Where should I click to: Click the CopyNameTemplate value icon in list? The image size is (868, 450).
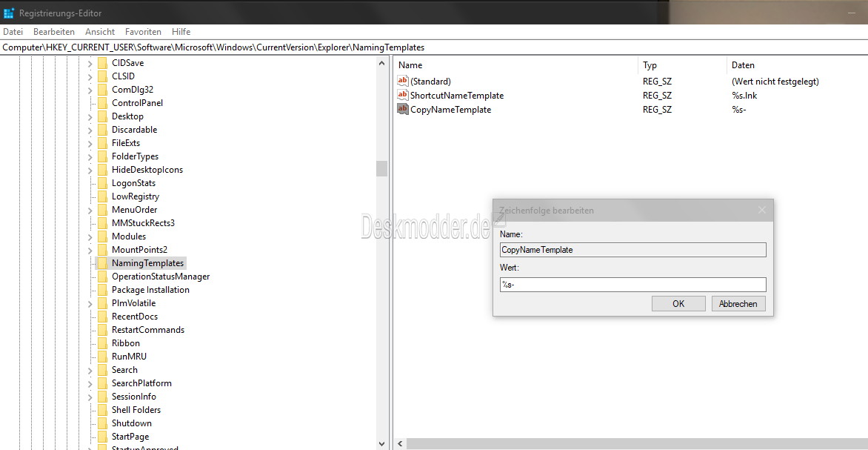[x=403, y=109]
